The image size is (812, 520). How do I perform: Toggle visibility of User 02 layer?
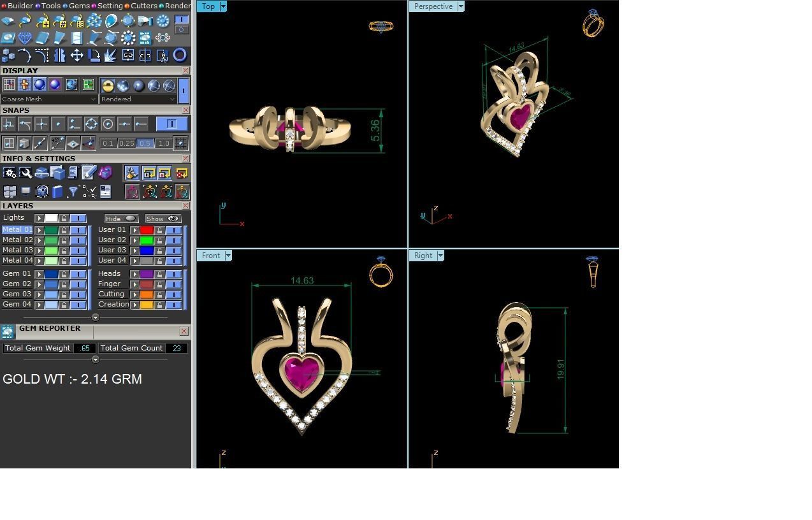[x=173, y=240]
